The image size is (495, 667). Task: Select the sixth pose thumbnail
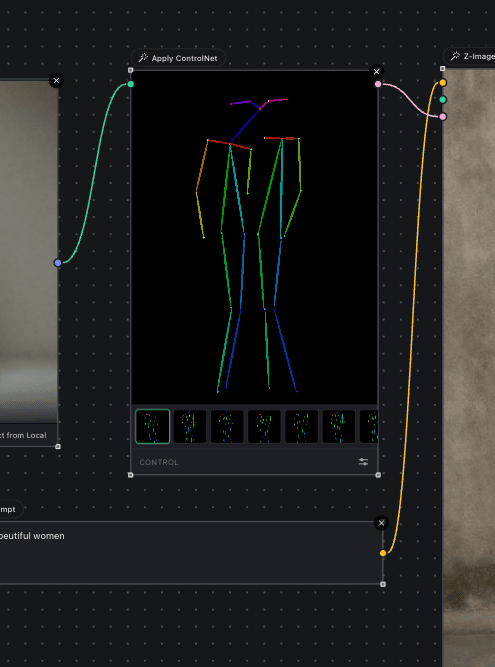[x=339, y=426]
